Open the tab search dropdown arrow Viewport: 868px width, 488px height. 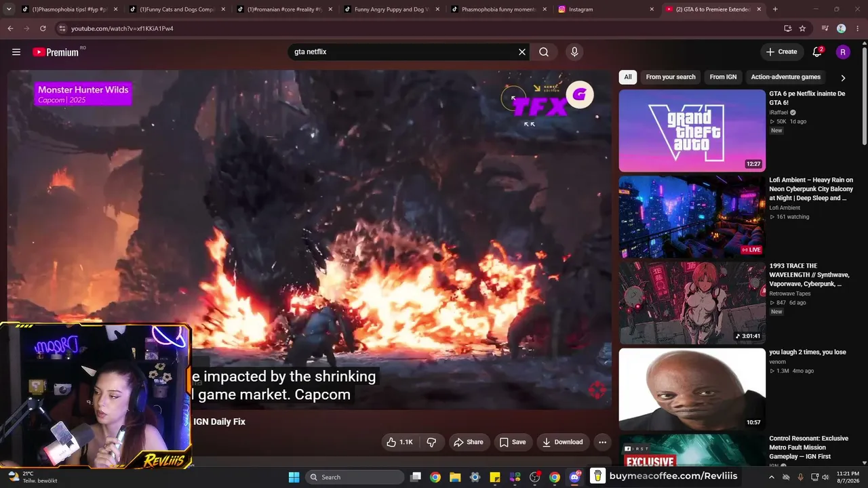pos(10,9)
